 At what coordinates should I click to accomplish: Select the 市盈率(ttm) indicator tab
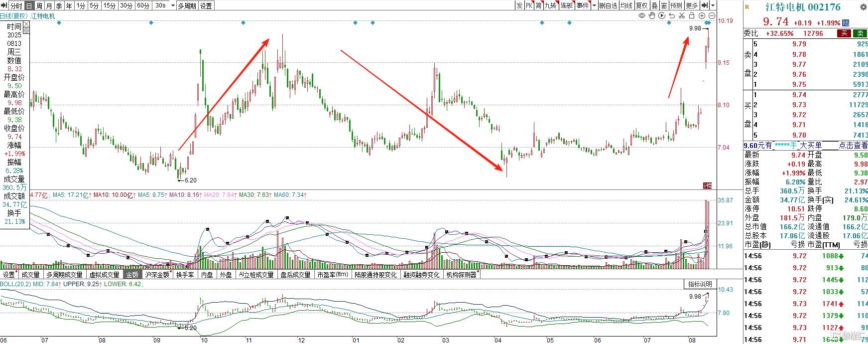[333, 275]
